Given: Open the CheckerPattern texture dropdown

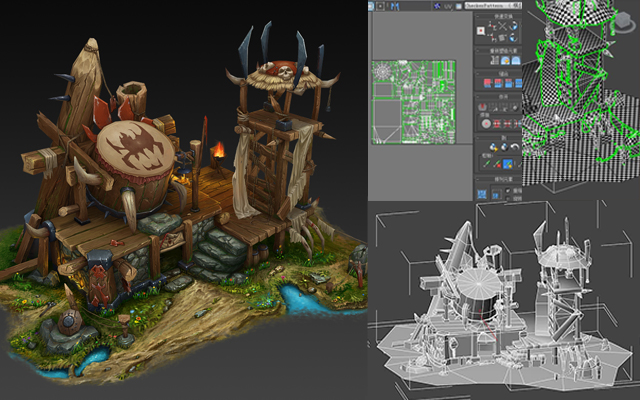Looking at the screenshot, I should tap(493, 6).
